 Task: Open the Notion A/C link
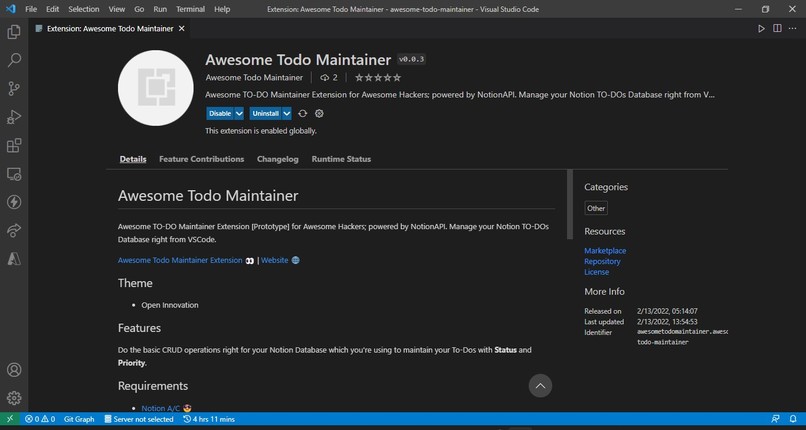(161, 408)
